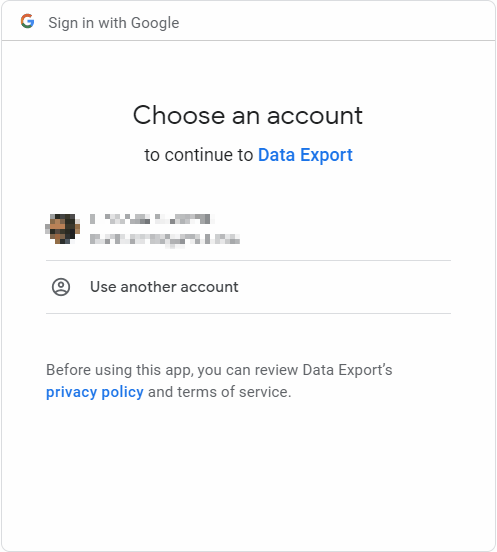The image size is (497, 552).
Task: Click the person icon beside Use another account
Action: tap(61, 287)
